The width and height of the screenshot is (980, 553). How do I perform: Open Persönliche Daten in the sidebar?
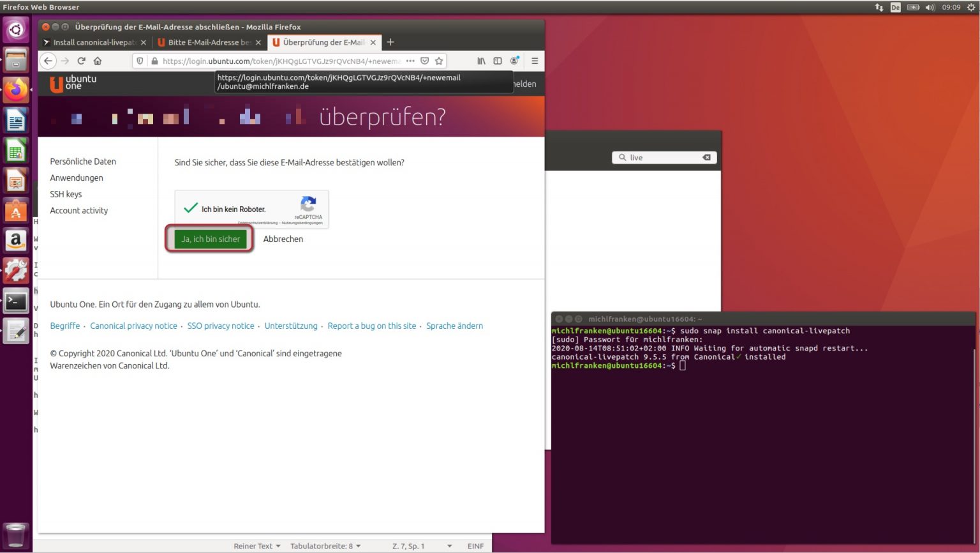pos(83,162)
